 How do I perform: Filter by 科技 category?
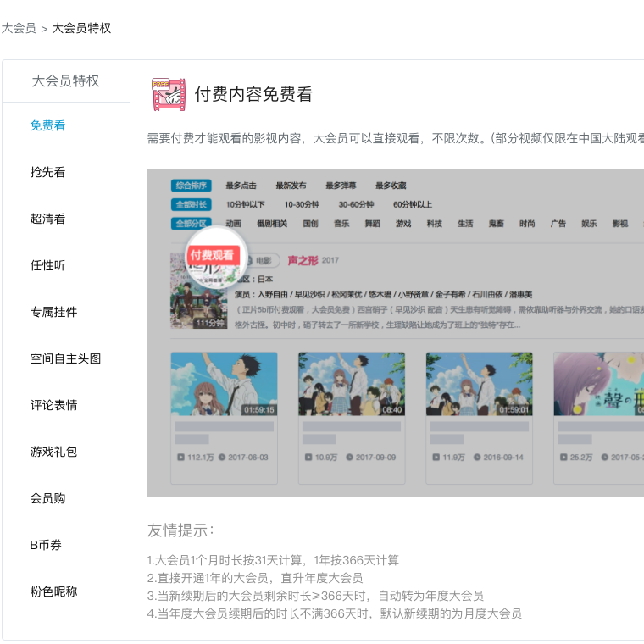pyautogui.click(x=435, y=224)
